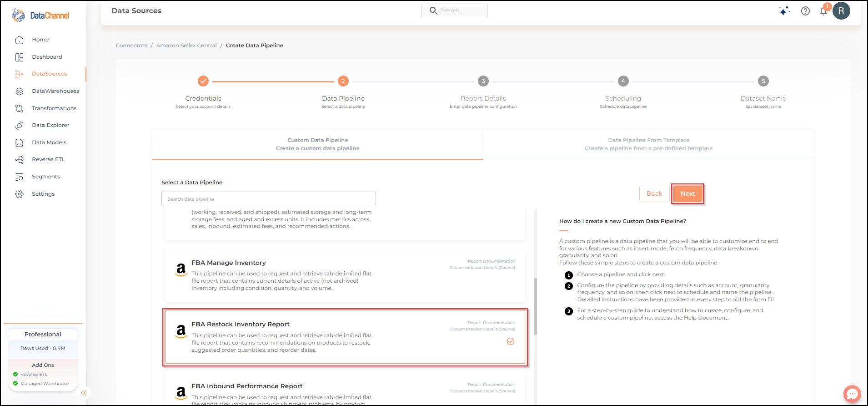This screenshot has height=406, width=868.
Task: Click completed Credentials step checkmark
Action: click(203, 81)
